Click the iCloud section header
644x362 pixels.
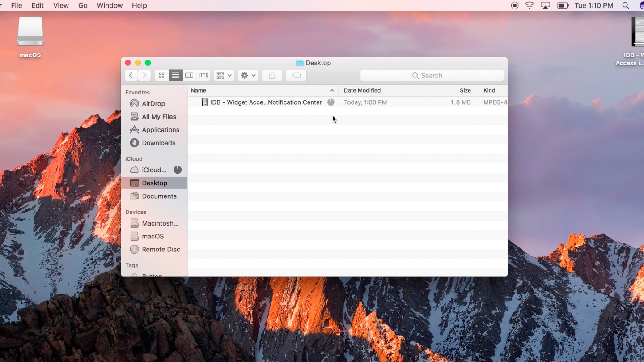click(134, 159)
